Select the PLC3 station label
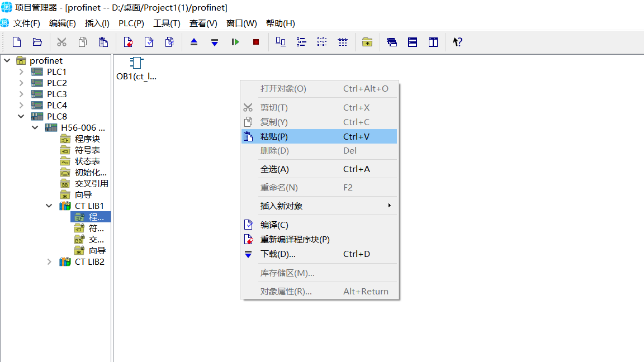This screenshot has width=644, height=362. (56, 94)
